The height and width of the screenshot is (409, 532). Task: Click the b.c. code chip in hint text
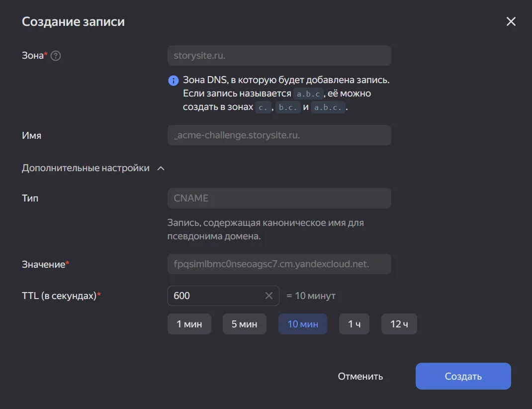pyautogui.click(x=289, y=106)
